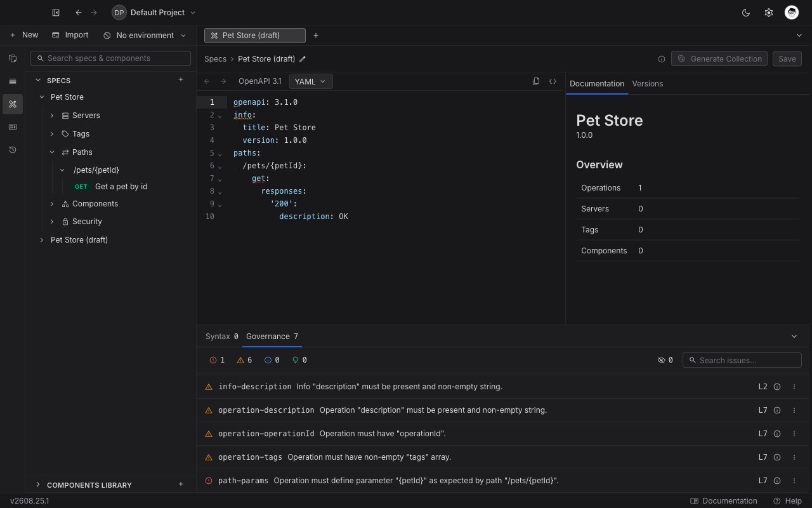
Task: Switch to Versions tab
Action: tap(648, 84)
